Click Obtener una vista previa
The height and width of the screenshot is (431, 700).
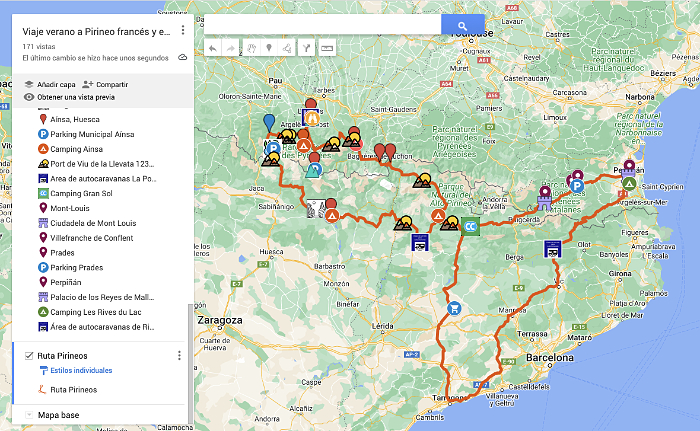[69, 97]
